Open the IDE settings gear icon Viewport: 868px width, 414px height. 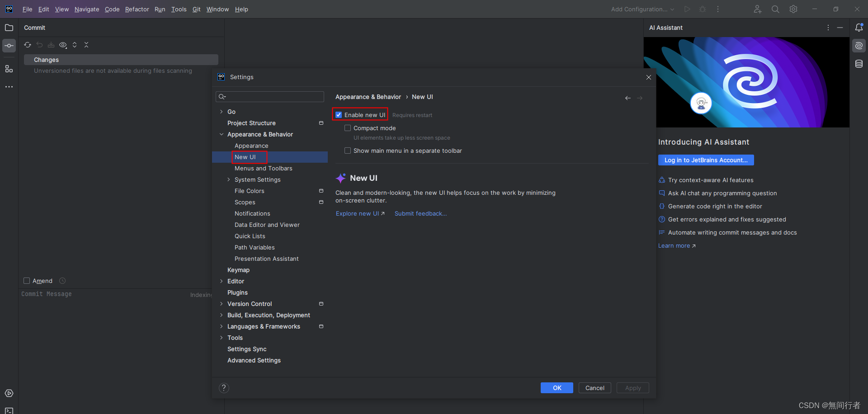793,9
